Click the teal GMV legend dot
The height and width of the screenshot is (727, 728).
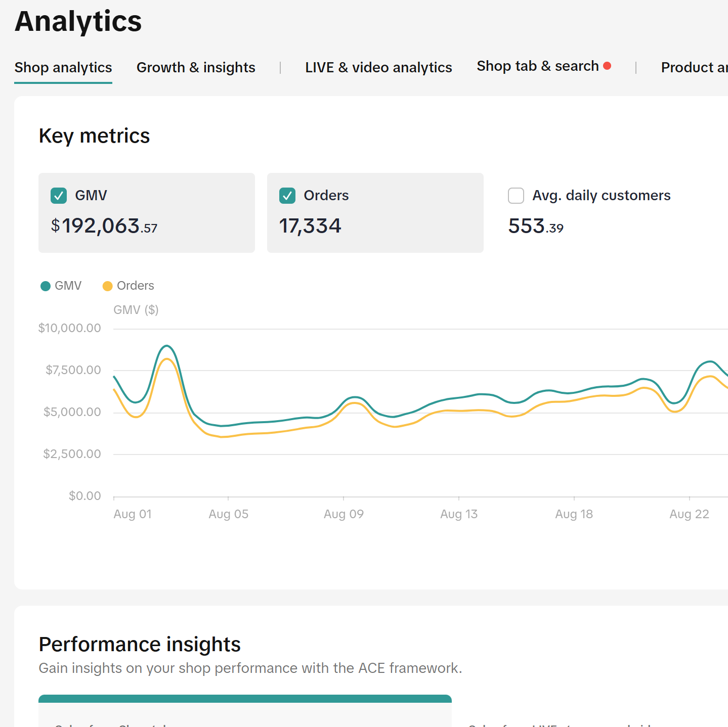46,286
